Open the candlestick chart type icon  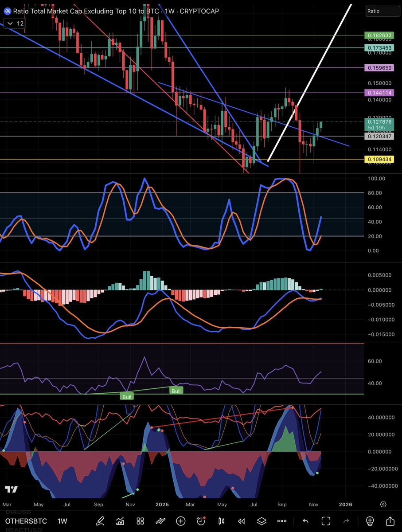click(x=221, y=521)
